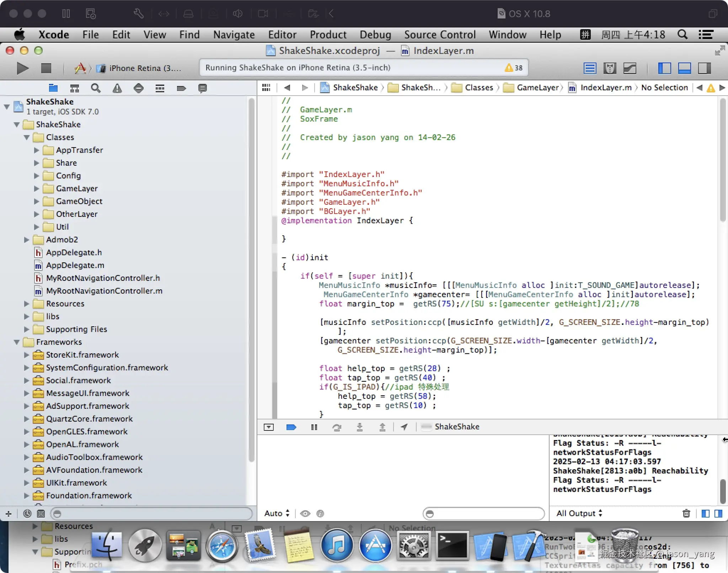Click the Run (play) button in toolbar
Screen dimensions: 728x573
click(x=22, y=68)
